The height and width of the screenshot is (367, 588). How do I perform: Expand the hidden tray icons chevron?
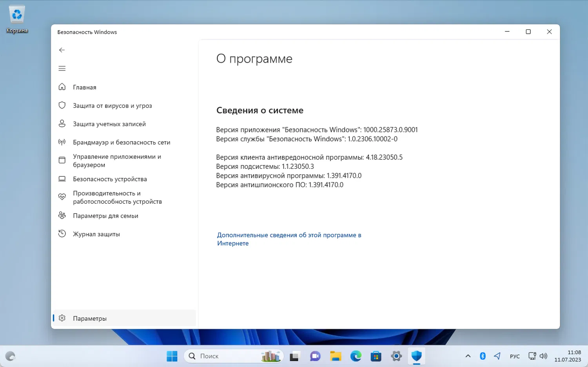click(468, 356)
